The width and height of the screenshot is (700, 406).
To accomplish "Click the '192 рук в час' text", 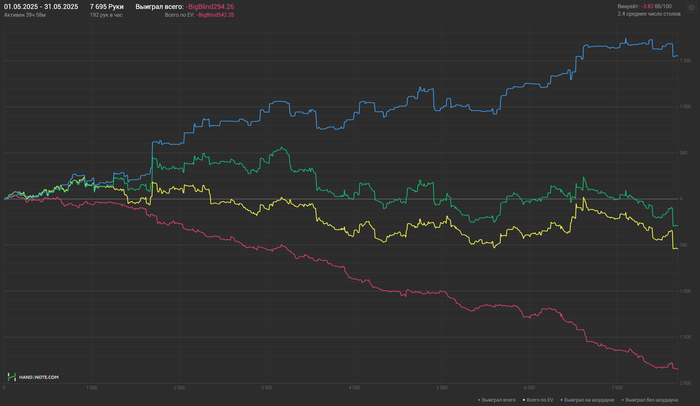I will tap(106, 15).
